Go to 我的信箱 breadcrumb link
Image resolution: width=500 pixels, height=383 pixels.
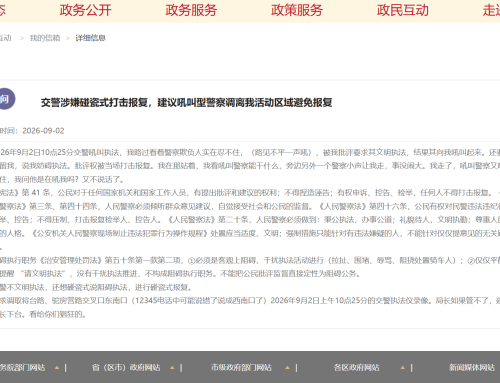click(45, 38)
